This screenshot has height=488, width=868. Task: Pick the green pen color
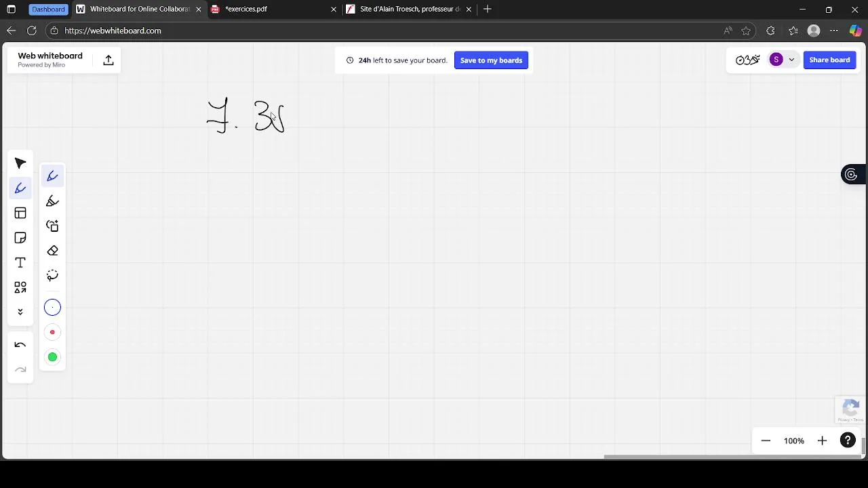point(52,357)
